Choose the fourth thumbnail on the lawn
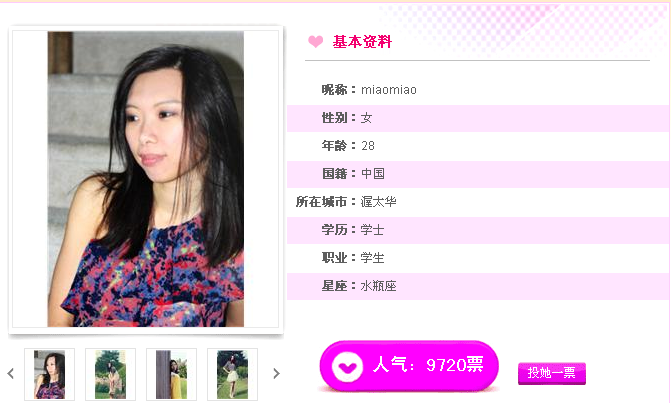The image size is (671, 403). pos(232,374)
